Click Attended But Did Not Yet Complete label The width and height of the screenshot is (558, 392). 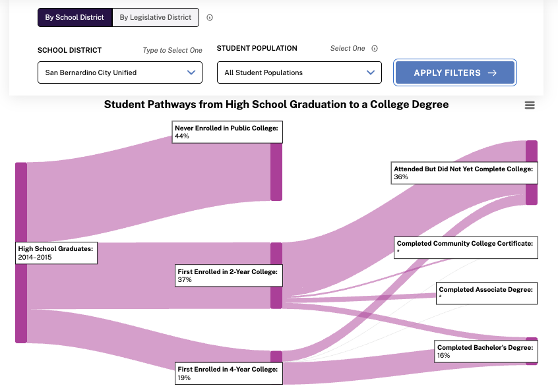click(464, 173)
